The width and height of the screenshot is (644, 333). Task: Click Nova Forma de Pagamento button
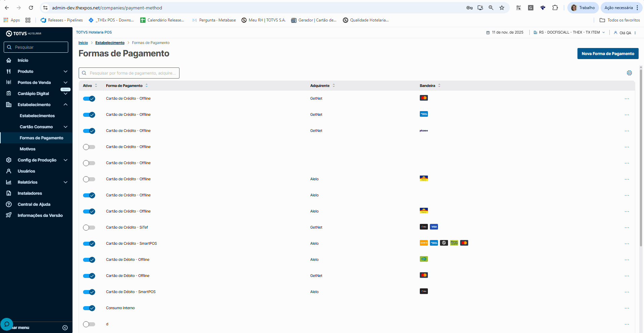(x=608, y=54)
